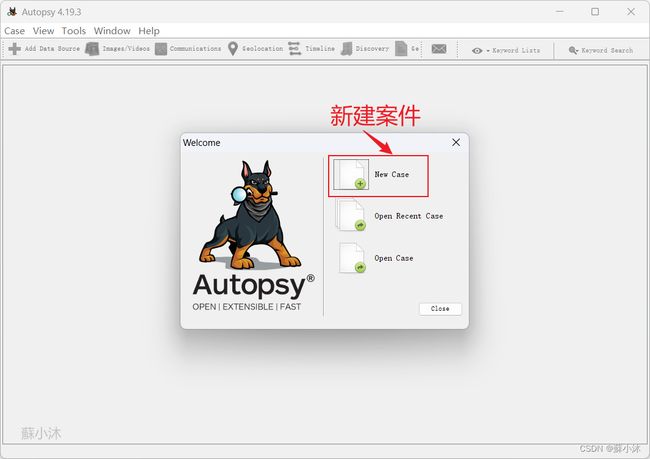The height and width of the screenshot is (459, 650).
Task: Open the Tools menu
Action: coord(74,31)
